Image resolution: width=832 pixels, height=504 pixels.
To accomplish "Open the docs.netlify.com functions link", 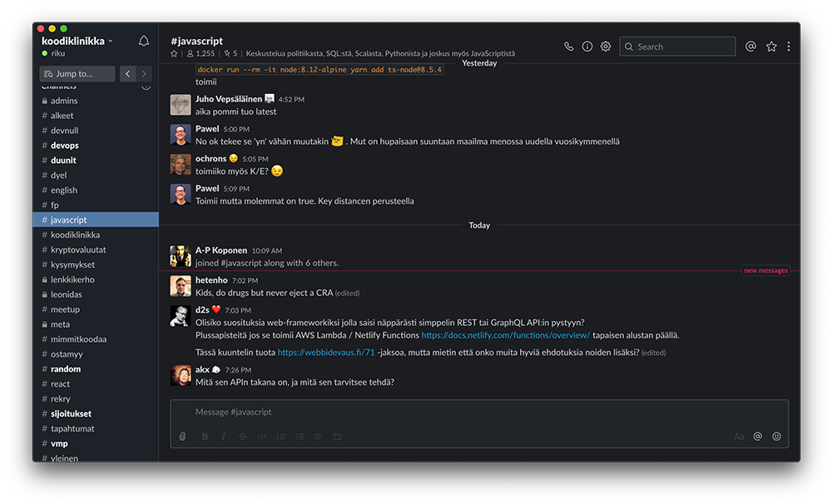I will coord(506,335).
